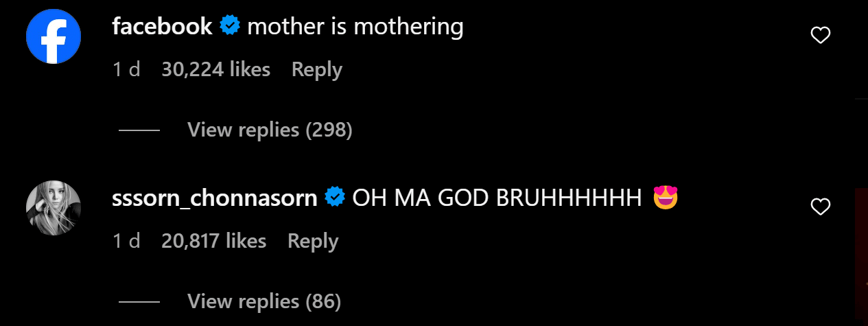
Task: Click facebook's blue verified badge
Action: [229, 27]
